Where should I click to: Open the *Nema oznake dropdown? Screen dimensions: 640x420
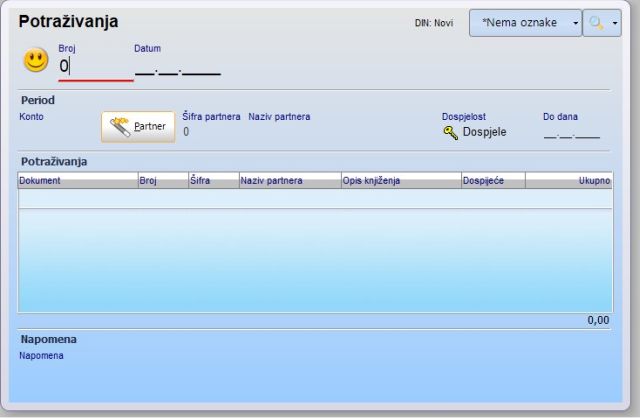coord(575,22)
